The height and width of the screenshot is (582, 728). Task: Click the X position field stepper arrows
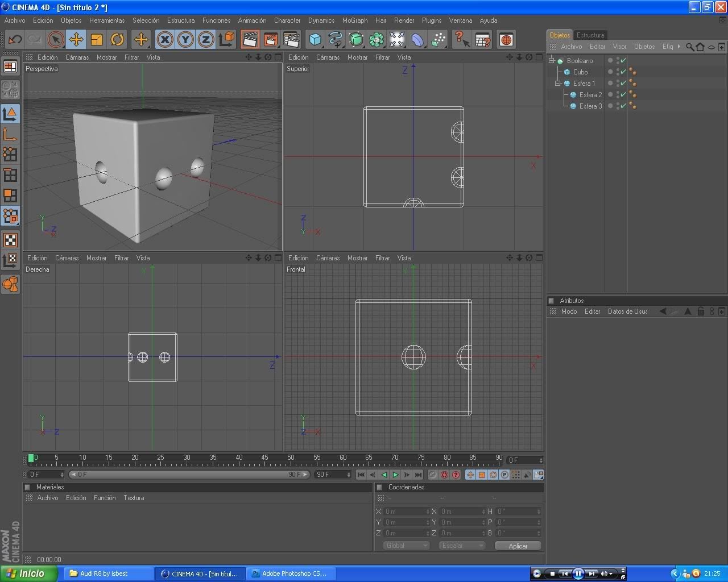pos(428,512)
